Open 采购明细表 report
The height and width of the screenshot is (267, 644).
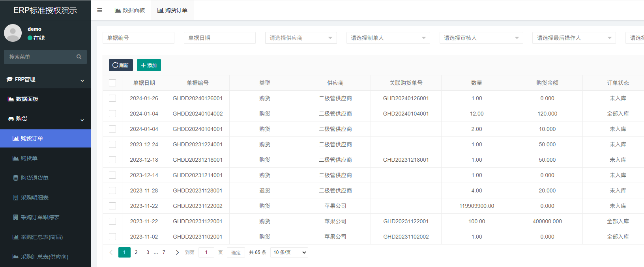[34, 198]
